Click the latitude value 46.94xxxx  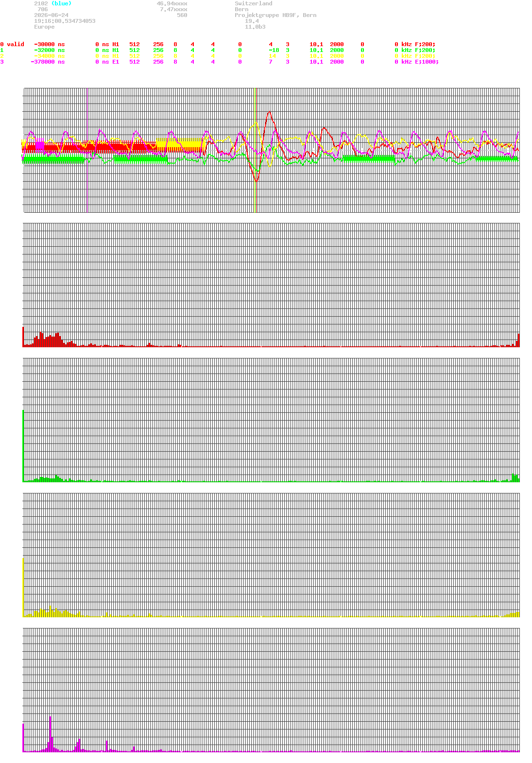coord(172,3)
